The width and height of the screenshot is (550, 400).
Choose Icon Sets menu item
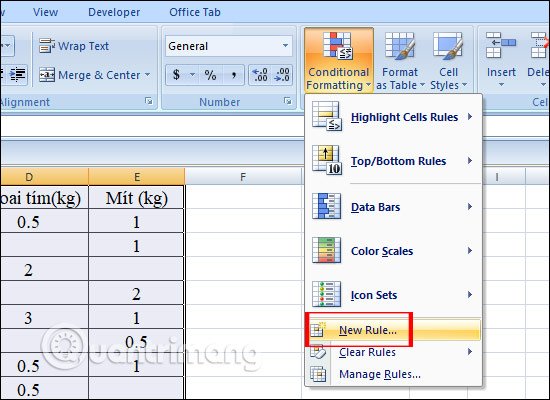(393, 295)
